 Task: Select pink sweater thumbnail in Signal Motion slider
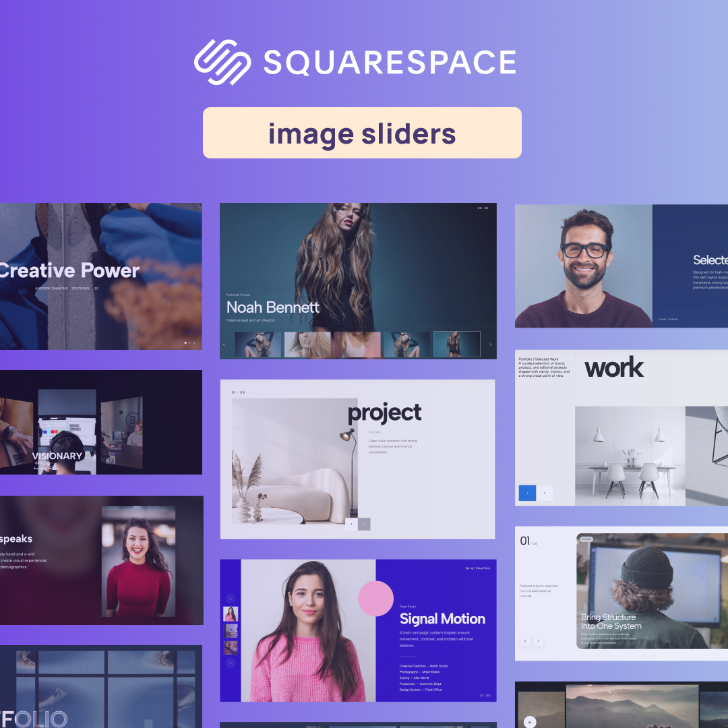[x=231, y=614]
